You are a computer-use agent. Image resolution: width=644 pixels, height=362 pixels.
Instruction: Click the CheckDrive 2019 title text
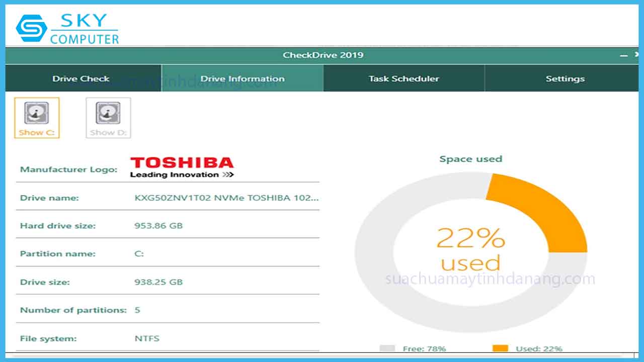[x=323, y=55]
